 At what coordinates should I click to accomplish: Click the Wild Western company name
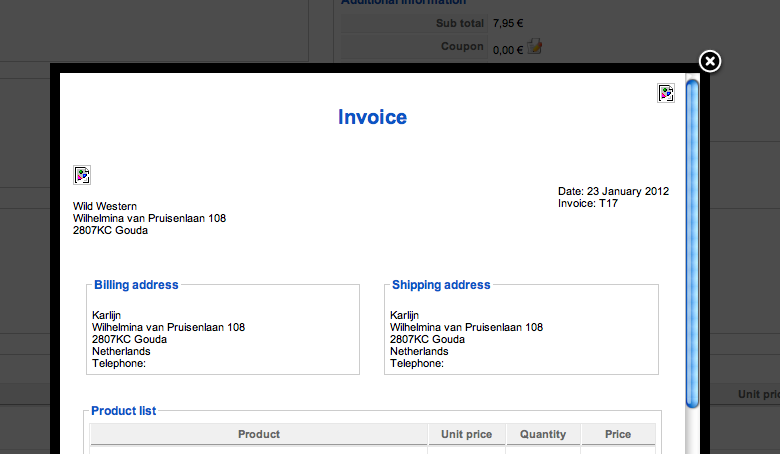pyautogui.click(x=104, y=206)
